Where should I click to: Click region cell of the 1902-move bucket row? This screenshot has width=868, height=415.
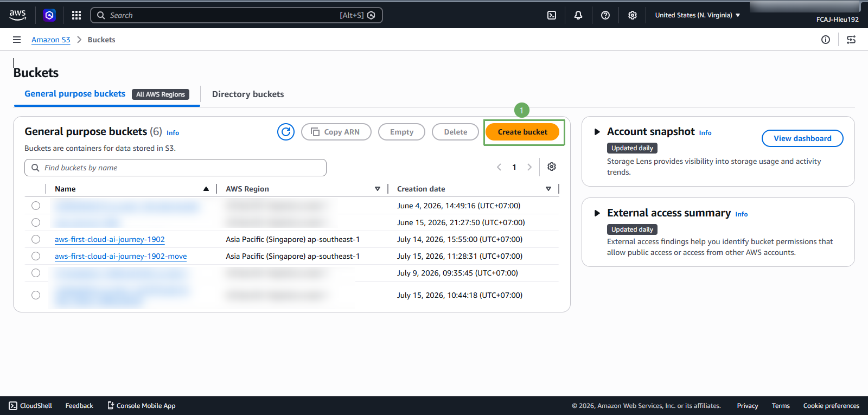(x=292, y=256)
